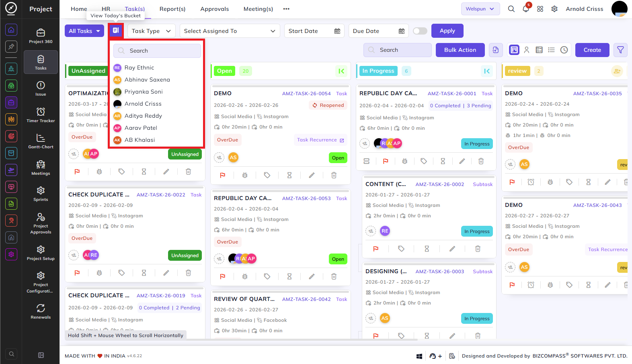The height and width of the screenshot is (364, 632).
Task: Click export icon next to Bulk Action
Action: coord(496,50)
